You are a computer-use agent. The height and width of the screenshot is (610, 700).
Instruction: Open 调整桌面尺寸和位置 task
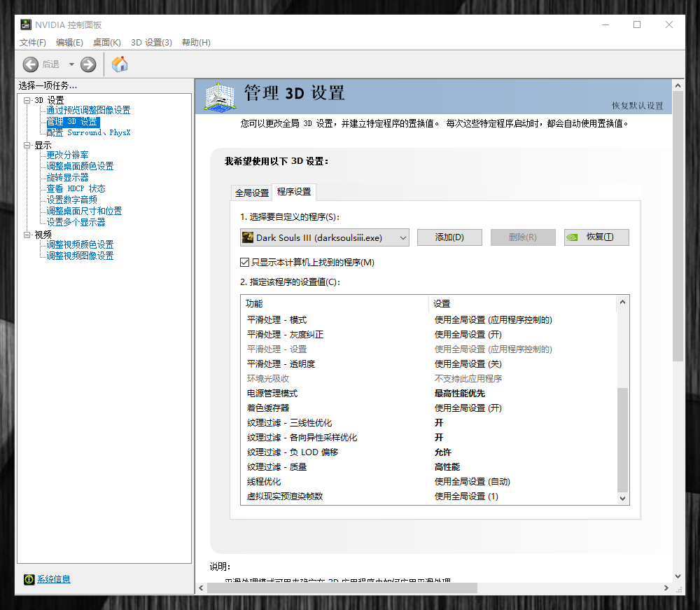[85, 211]
